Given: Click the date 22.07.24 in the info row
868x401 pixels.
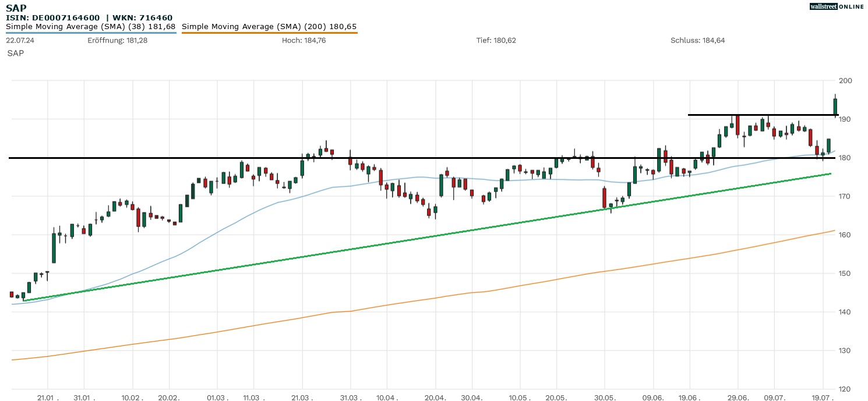Looking at the screenshot, I should tap(20, 41).
